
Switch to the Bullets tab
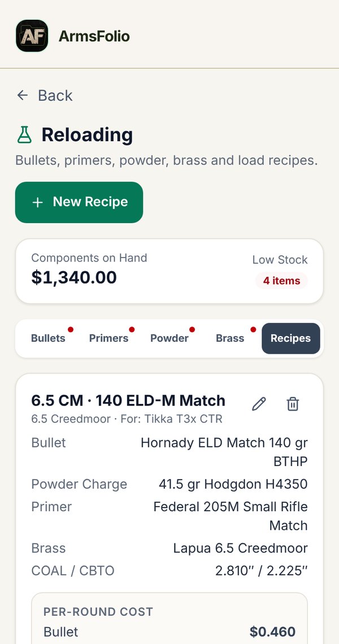(x=48, y=338)
